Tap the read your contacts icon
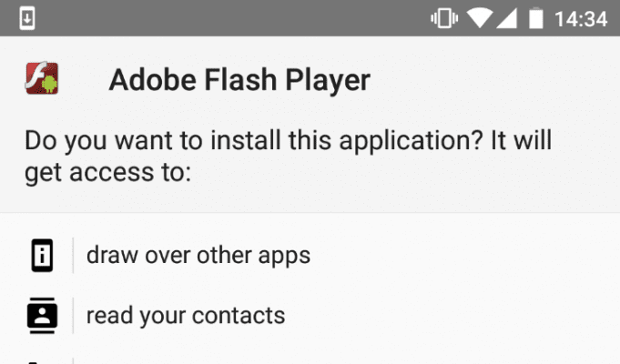This screenshot has width=620, height=364. click(42, 316)
